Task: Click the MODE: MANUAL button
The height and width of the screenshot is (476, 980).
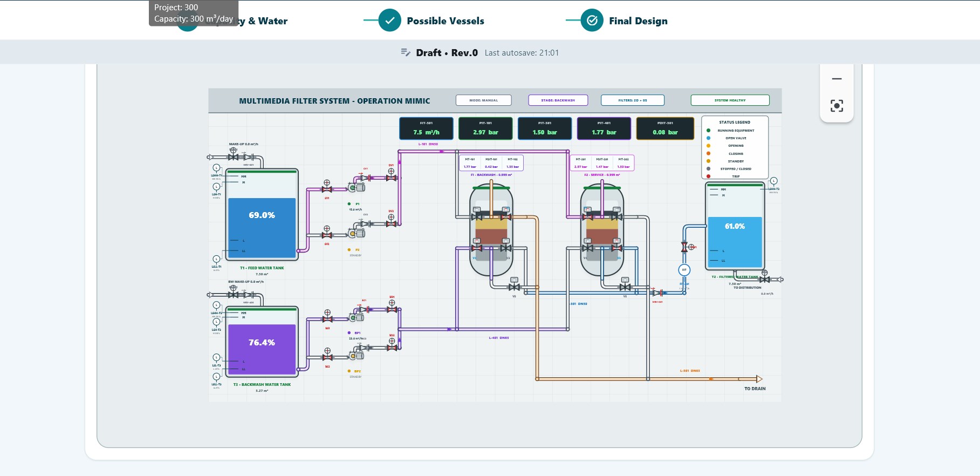Action: coord(483,100)
